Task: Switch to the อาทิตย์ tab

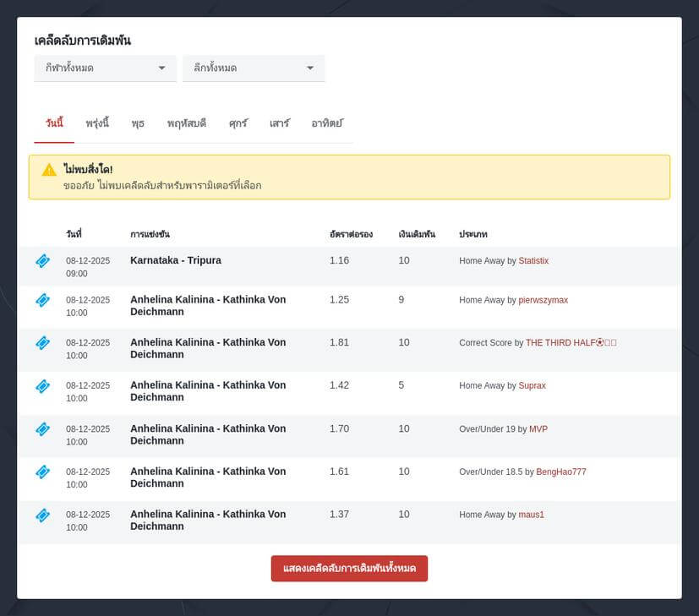Action: click(x=327, y=123)
